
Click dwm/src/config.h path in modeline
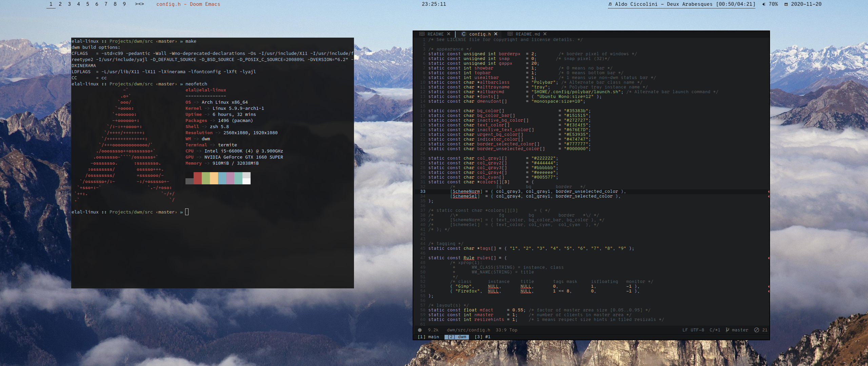click(468, 330)
